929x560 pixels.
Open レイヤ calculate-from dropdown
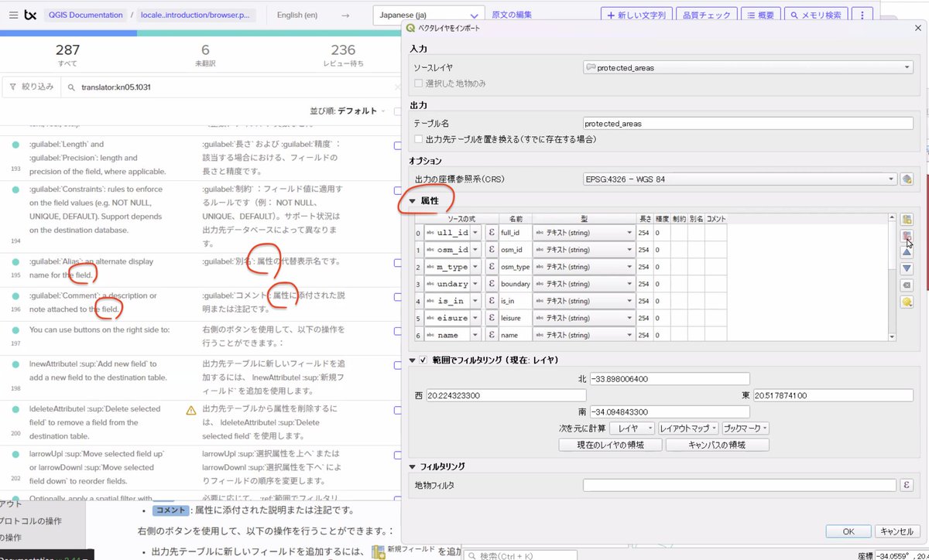[x=632, y=428]
